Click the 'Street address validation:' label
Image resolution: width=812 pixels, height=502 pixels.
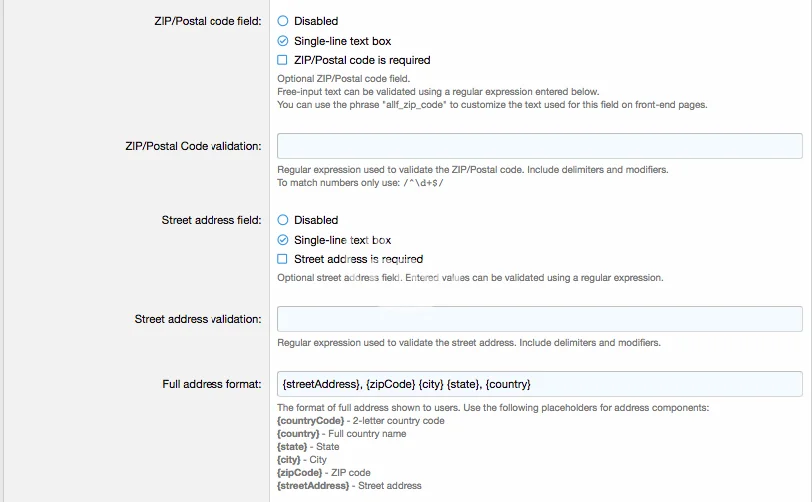(198, 319)
